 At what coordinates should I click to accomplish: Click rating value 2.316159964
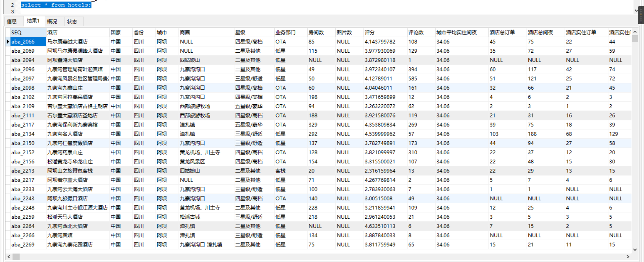tap(380, 171)
